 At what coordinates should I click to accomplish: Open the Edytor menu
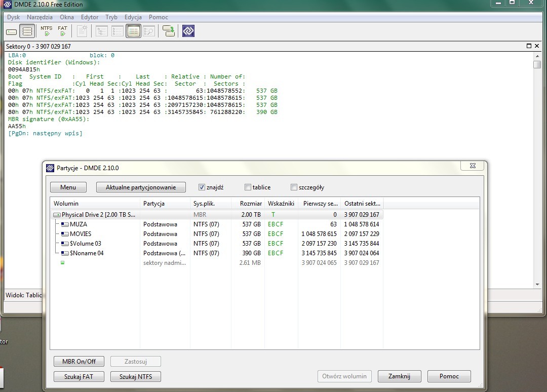point(90,17)
